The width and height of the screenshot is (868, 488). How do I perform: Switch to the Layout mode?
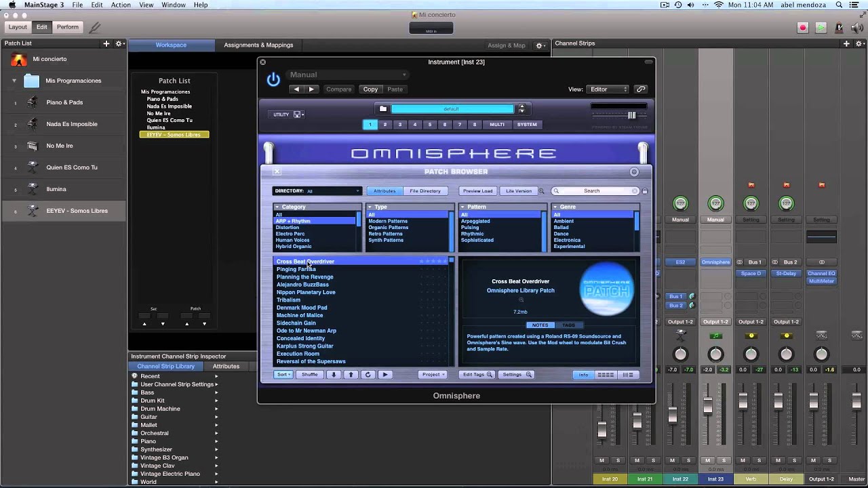18,27
